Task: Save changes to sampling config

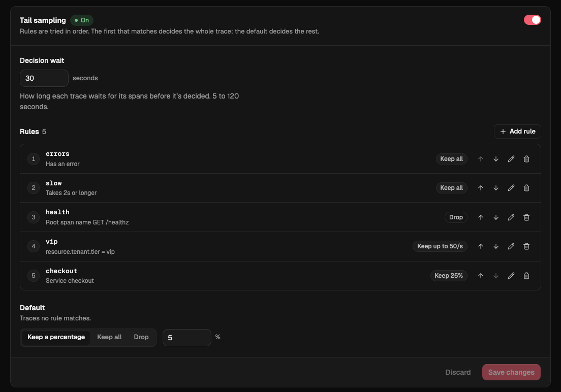Action: coord(511,372)
